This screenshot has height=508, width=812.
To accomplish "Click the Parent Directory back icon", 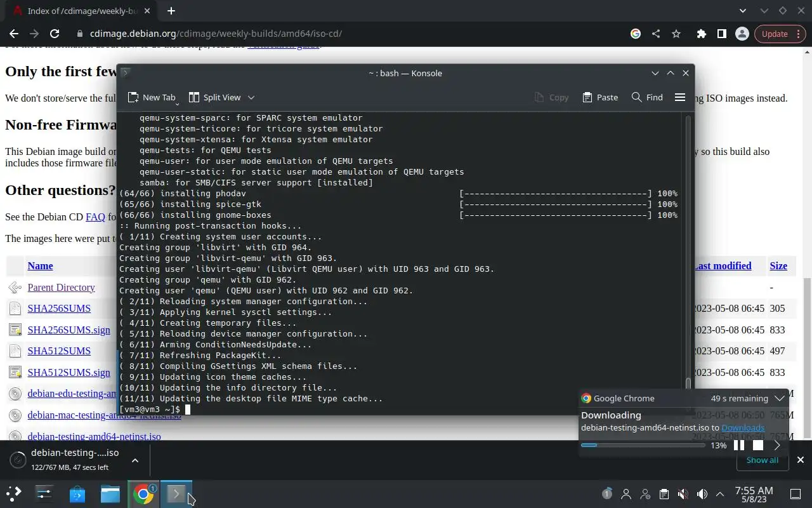I will [x=15, y=288].
